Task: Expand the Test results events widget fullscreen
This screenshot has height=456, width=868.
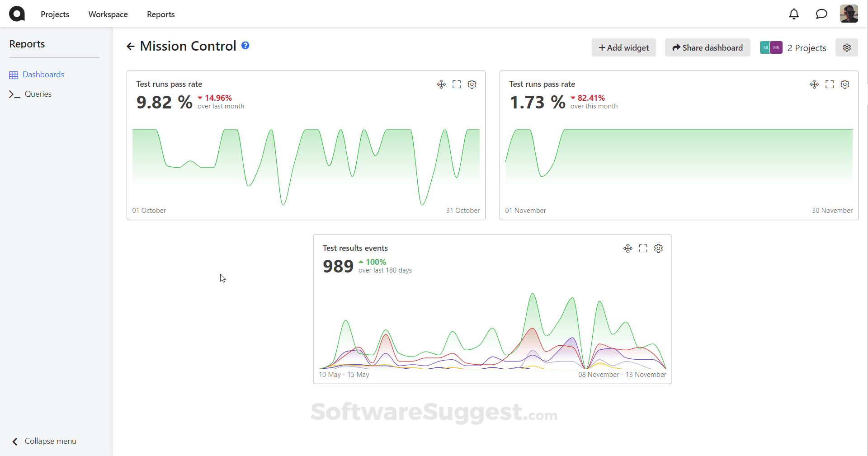Action: [643, 248]
